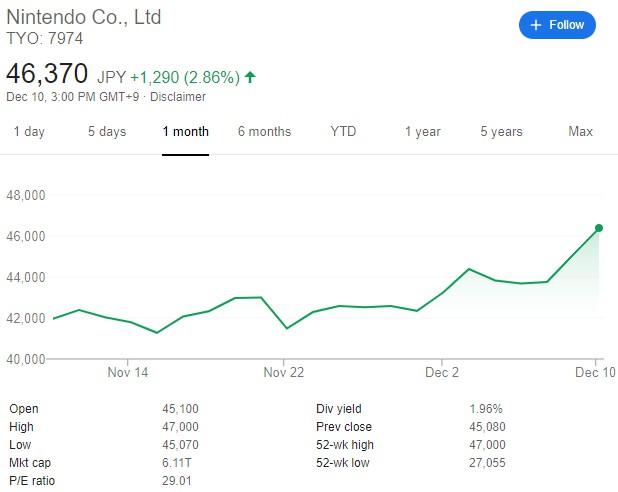Image resolution: width=618 pixels, height=492 pixels.
Task: Show the 6 months chart
Action: click(264, 131)
